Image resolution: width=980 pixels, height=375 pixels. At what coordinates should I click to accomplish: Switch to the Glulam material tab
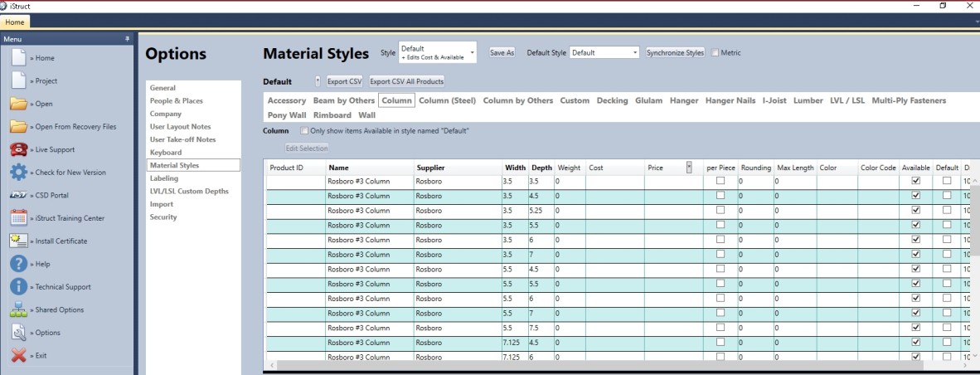(648, 101)
